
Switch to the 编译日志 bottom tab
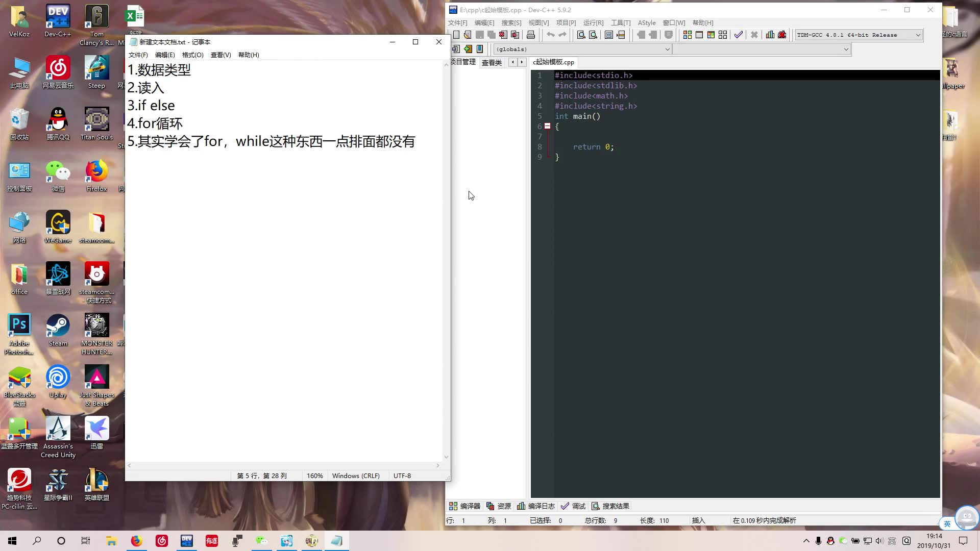pos(536,506)
